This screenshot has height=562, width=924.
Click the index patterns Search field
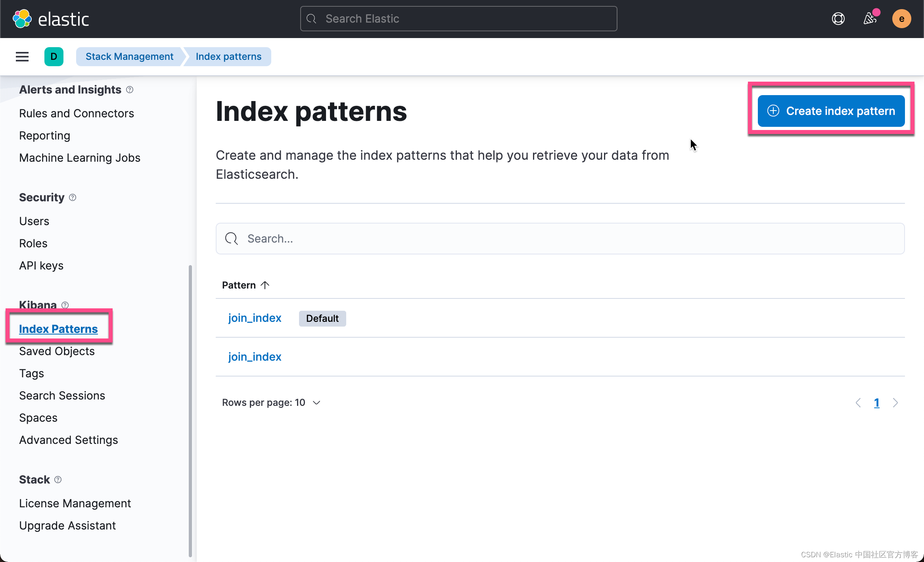(560, 239)
